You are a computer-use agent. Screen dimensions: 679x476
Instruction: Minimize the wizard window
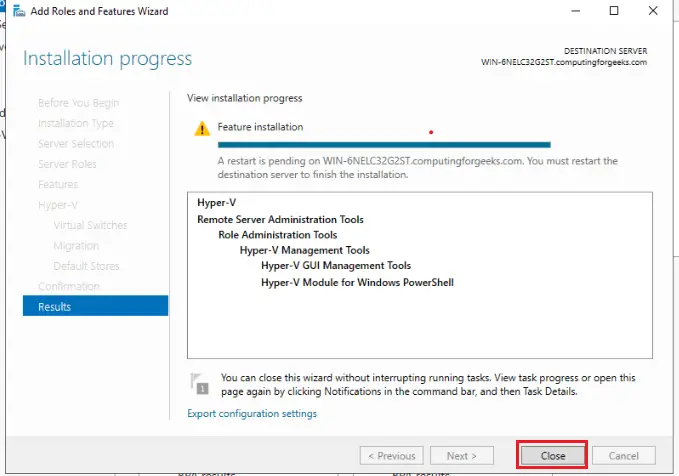click(576, 11)
